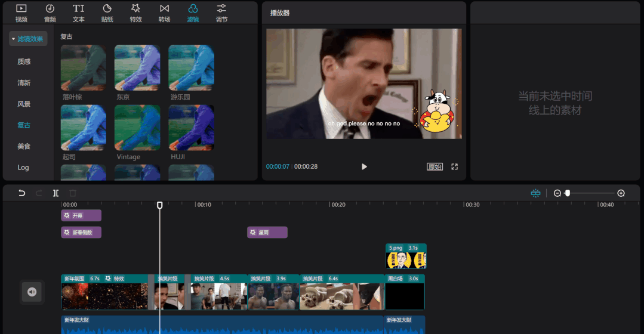Screen dimensions: 644x334
Task: Click the cow sticker in the preview
Action: tap(436, 111)
